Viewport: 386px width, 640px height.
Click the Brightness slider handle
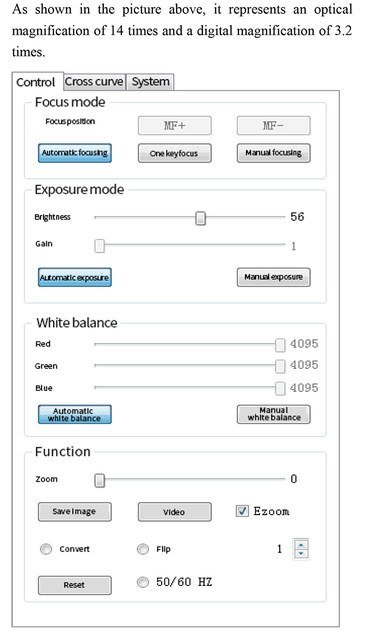tap(200, 218)
